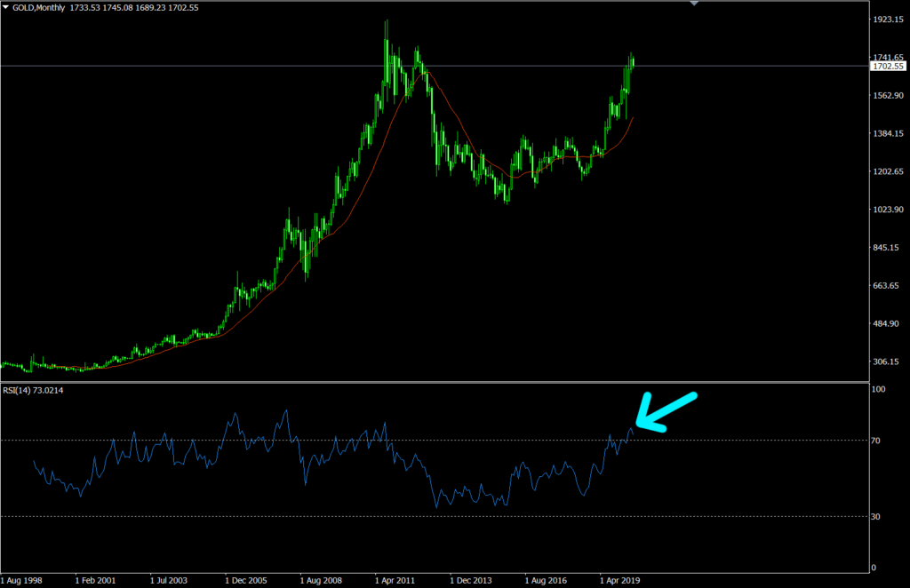Select the current price label 1702.55
The width and height of the screenshot is (910, 588).
point(889,67)
